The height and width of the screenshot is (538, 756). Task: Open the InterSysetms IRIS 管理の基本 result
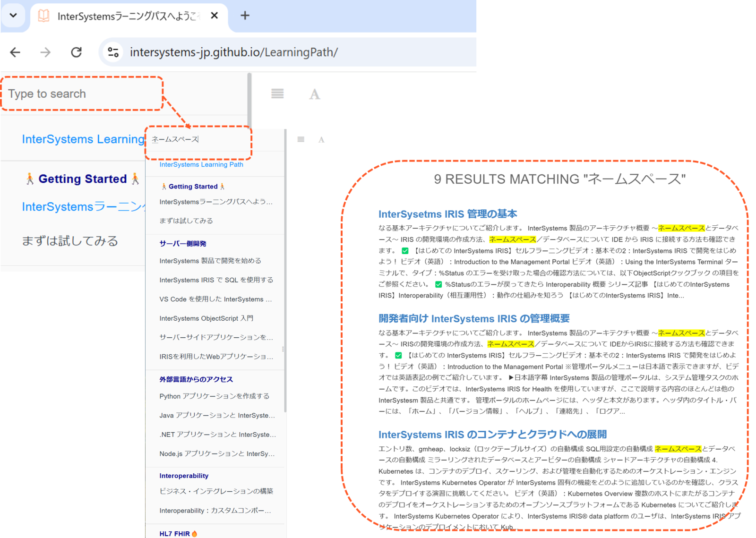pyautogui.click(x=447, y=214)
